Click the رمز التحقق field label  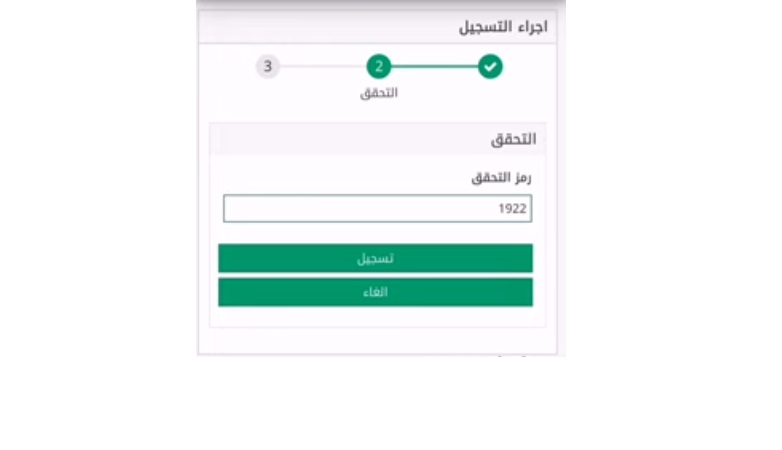tap(501, 178)
